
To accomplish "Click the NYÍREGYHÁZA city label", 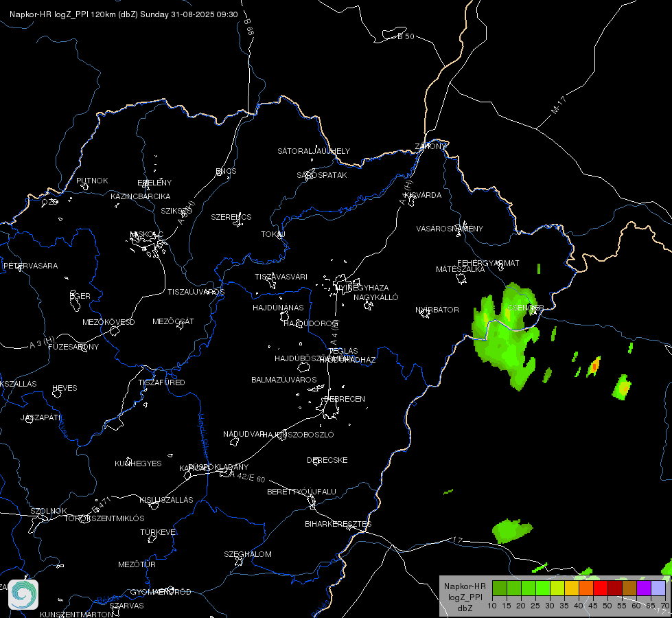I will [x=362, y=287].
